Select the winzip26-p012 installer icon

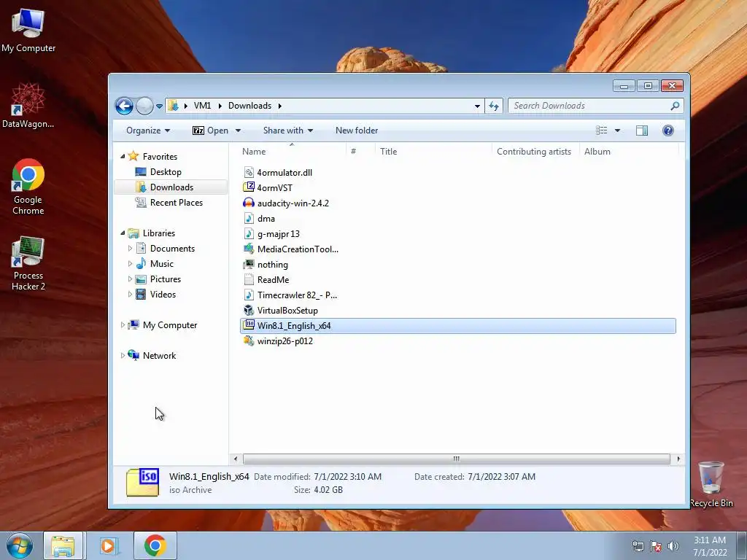tap(249, 341)
